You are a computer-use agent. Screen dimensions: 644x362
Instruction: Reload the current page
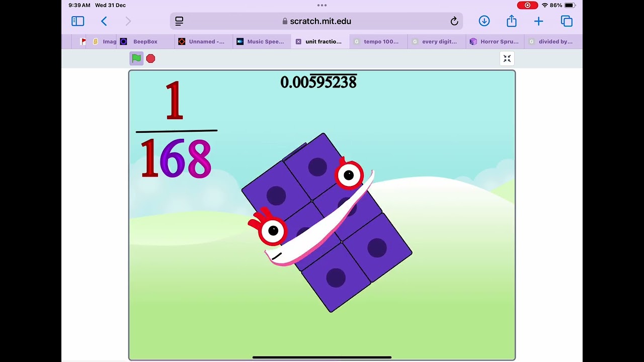tap(454, 21)
